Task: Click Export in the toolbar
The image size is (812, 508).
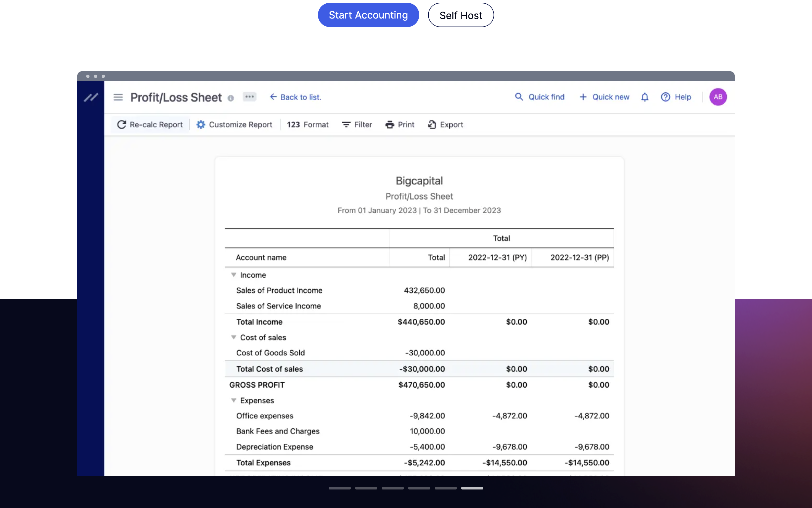Action: [x=445, y=125]
